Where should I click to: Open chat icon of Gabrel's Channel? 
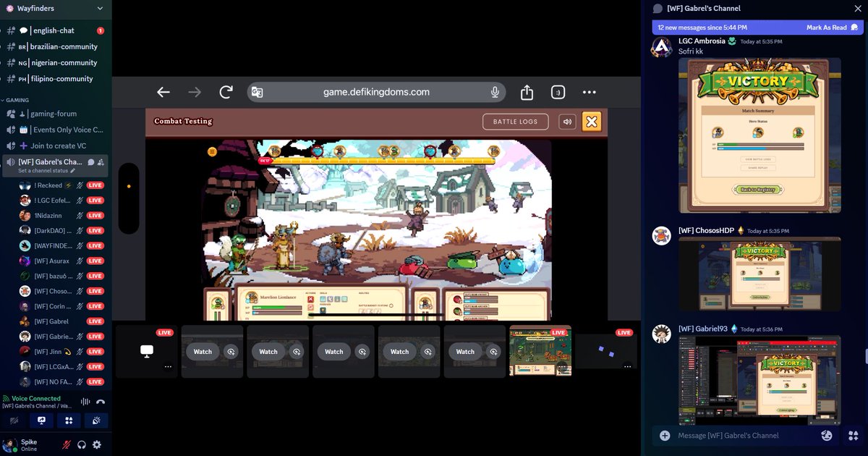tap(91, 162)
